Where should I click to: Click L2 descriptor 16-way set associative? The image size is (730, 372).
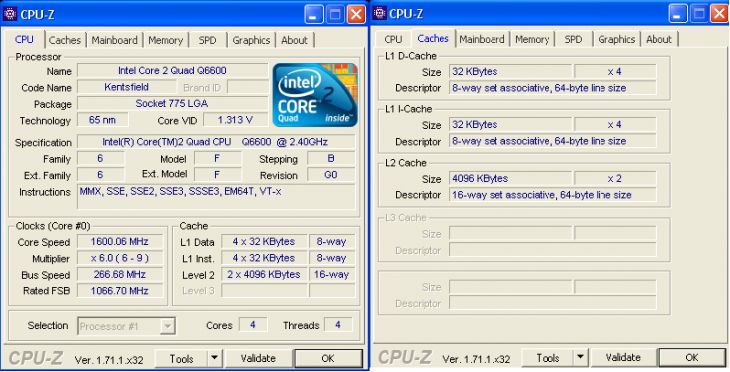point(553,195)
